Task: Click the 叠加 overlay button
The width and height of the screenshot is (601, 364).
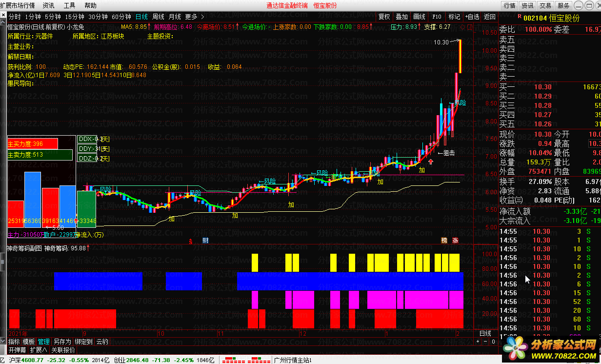Action: (x=402, y=17)
